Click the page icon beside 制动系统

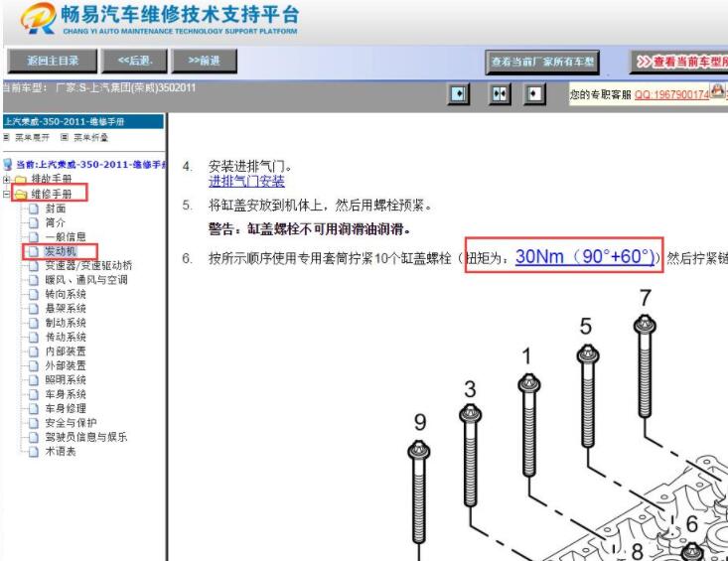(34, 323)
